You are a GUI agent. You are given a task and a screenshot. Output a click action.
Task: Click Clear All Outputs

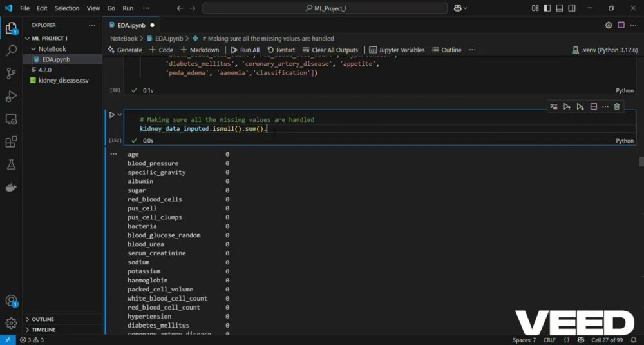(330, 50)
